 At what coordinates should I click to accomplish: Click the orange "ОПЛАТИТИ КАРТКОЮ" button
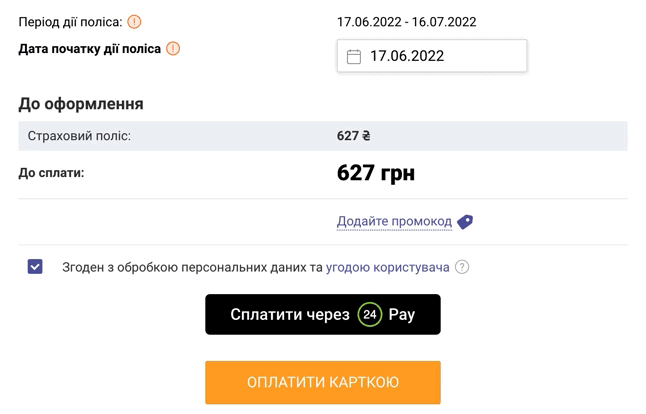[323, 382]
